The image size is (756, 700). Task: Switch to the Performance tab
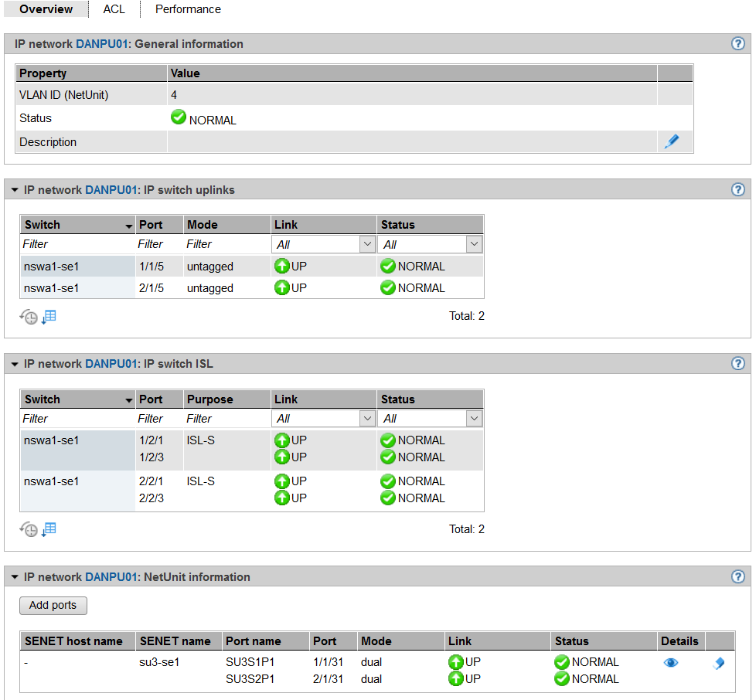click(188, 9)
